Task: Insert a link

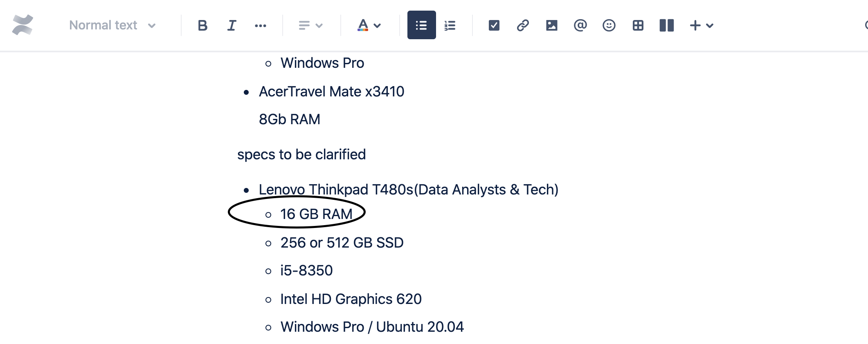Action: [x=523, y=25]
